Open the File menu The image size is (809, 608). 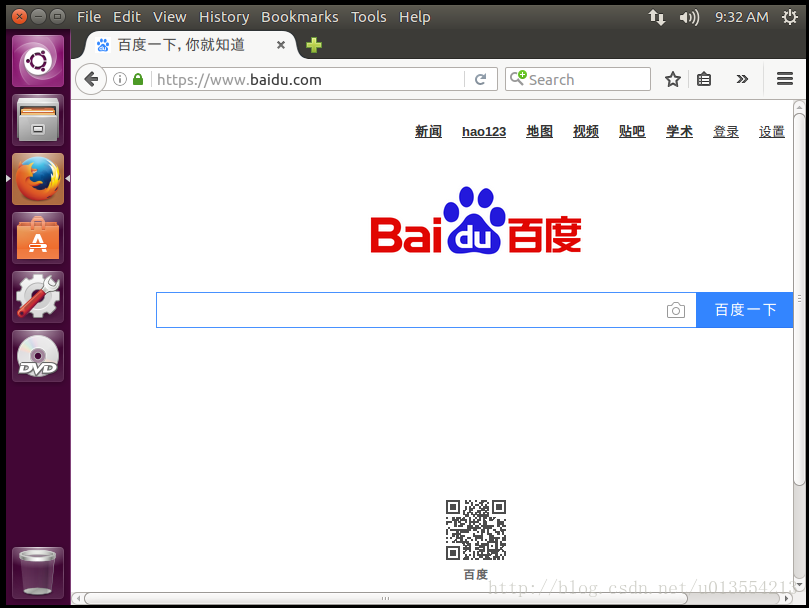click(89, 17)
